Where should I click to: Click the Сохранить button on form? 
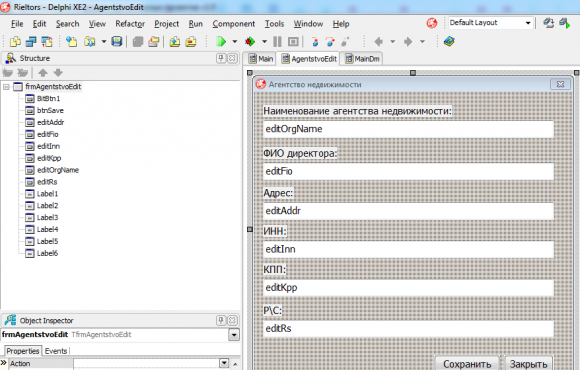pyautogui.click(x=467, y=363)
